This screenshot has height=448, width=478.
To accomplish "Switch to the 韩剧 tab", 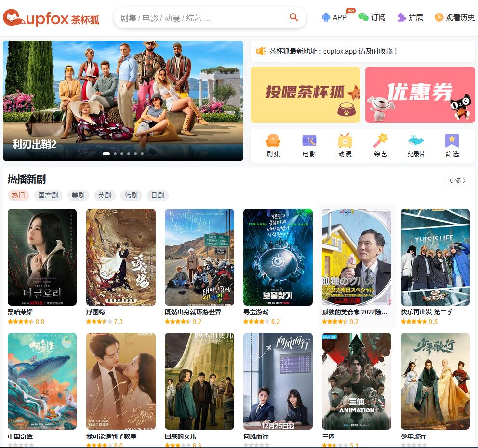I will (131, 195).
